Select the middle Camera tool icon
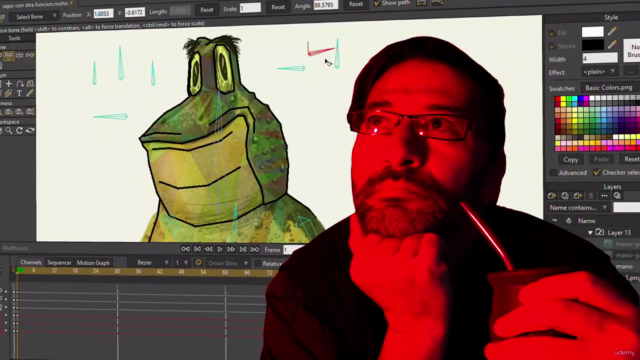 point(19,111)
